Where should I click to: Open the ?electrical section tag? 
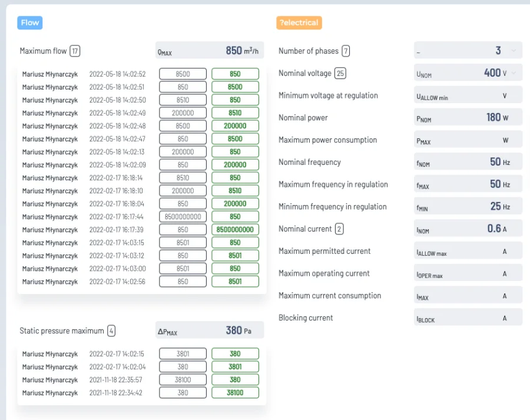299,22
